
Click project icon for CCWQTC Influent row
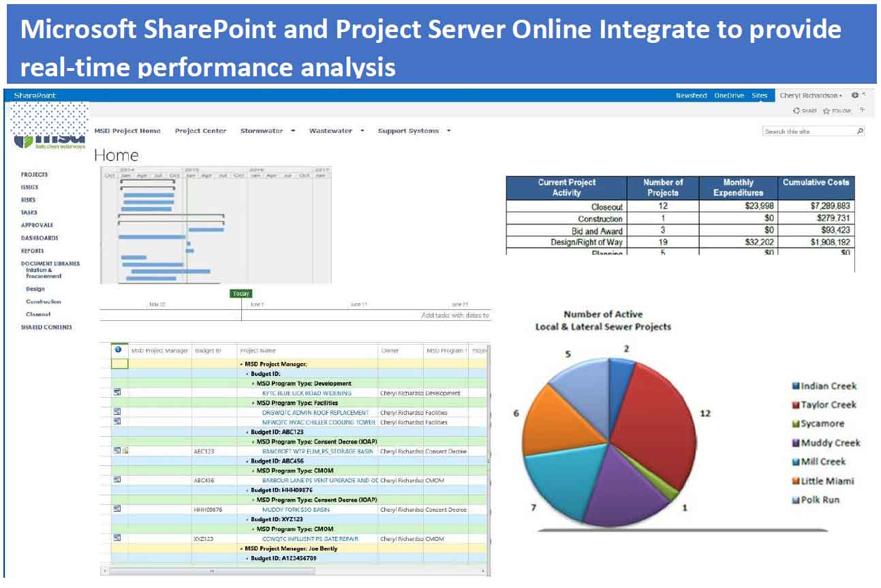click(117, 538)
